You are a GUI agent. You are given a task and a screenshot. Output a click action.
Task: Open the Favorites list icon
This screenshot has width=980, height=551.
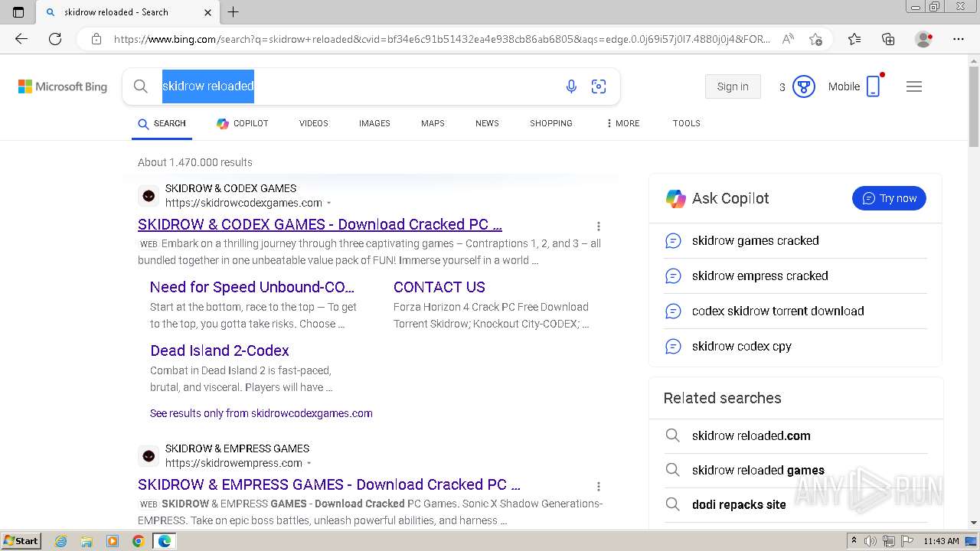coord(854,39)
